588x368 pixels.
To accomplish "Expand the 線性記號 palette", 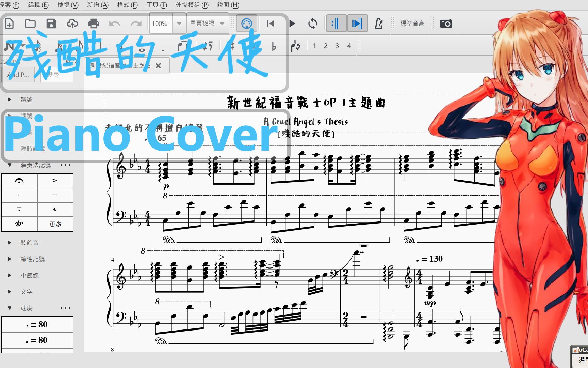I will click(10, 259).
